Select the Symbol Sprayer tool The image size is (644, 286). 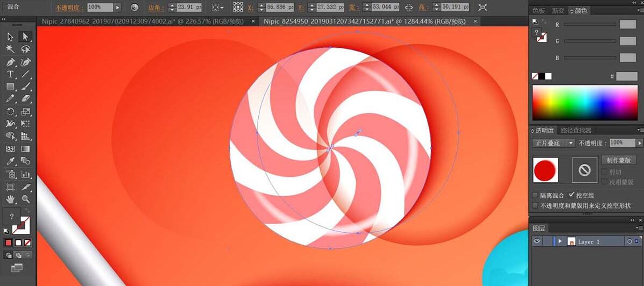click(11, 174)
